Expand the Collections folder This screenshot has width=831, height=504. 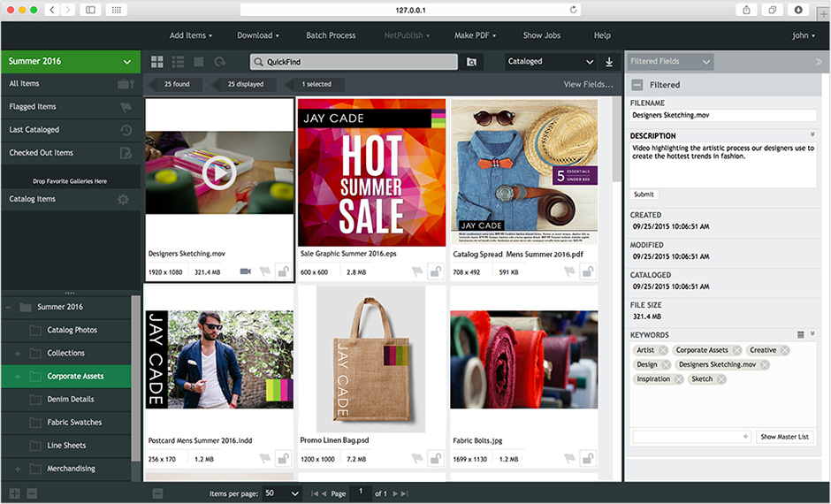pos(18,354)
